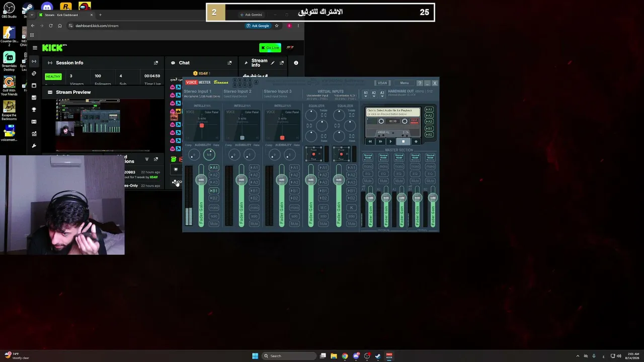This screenshot has width=644, height=362.
Task: Show hidden system tray icons
Action: coord(578,356)
